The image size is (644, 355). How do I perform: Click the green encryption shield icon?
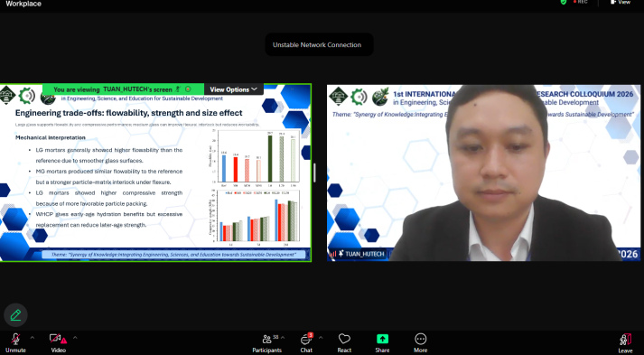tap(564, 2)
